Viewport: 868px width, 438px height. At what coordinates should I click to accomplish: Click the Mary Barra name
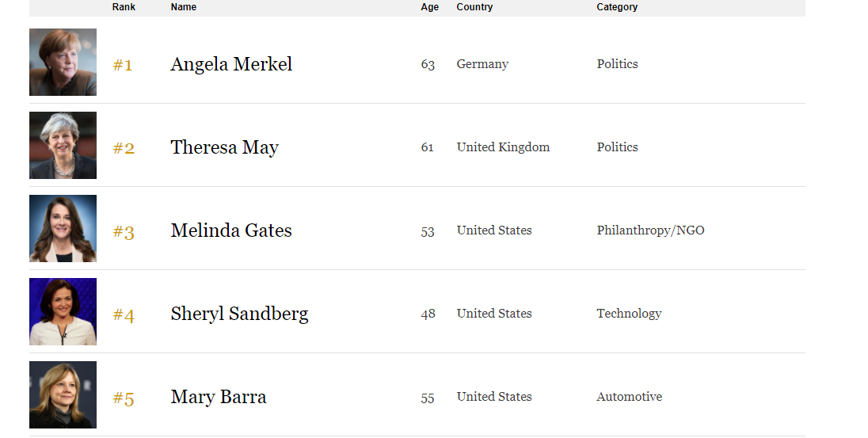219,397
